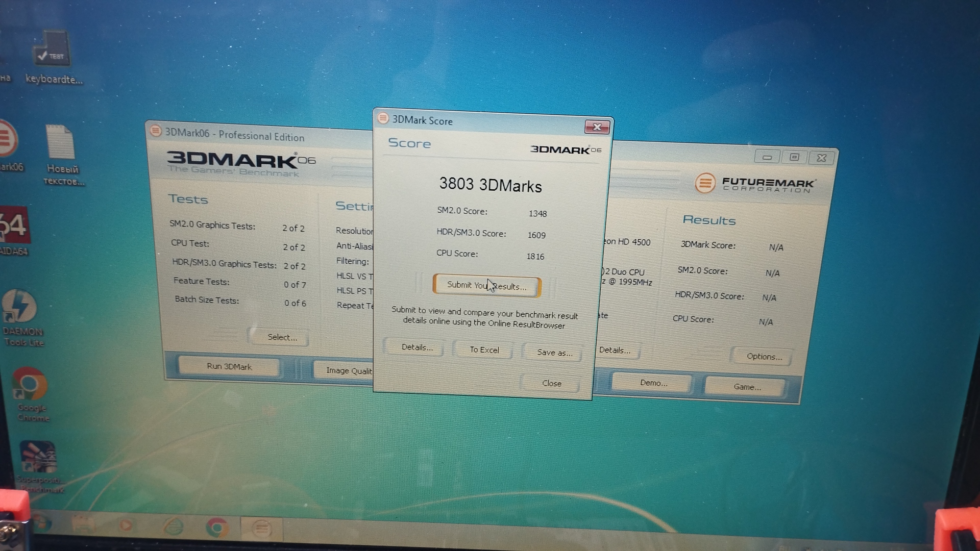Click the HDR/SM3.0 Score value 1609

click(x=536, y=235)
